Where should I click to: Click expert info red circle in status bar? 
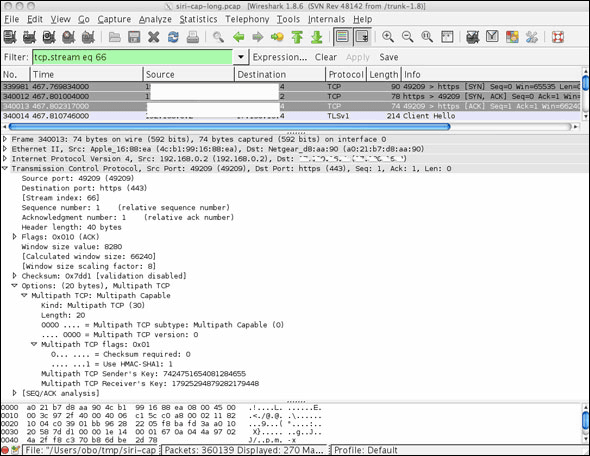[5, 450]
